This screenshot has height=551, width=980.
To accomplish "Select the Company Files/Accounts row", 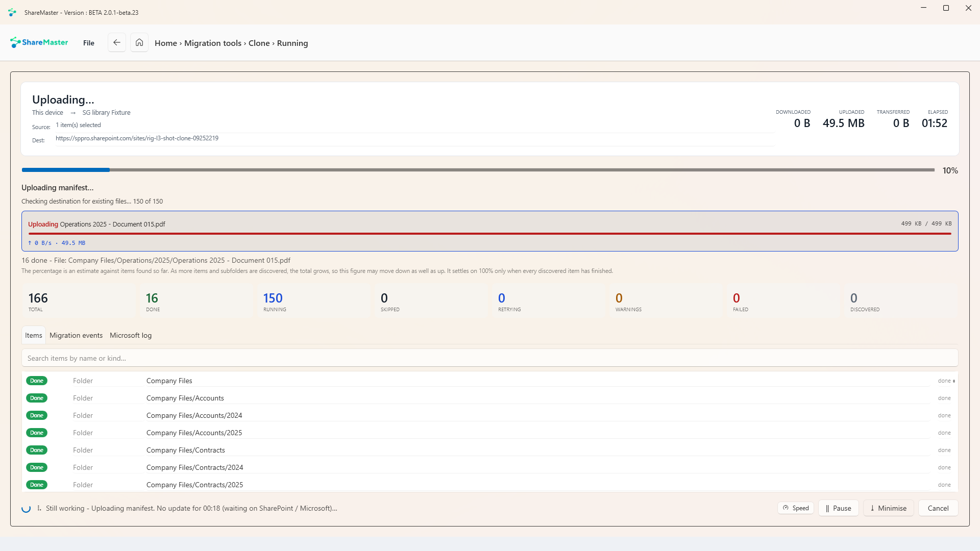I will coord(490,398).
